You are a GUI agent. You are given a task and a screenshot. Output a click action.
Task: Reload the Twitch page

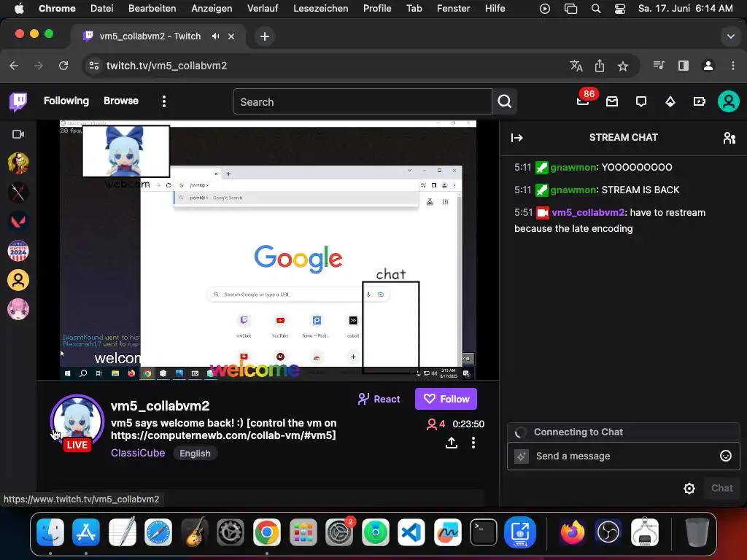[63, 66]
